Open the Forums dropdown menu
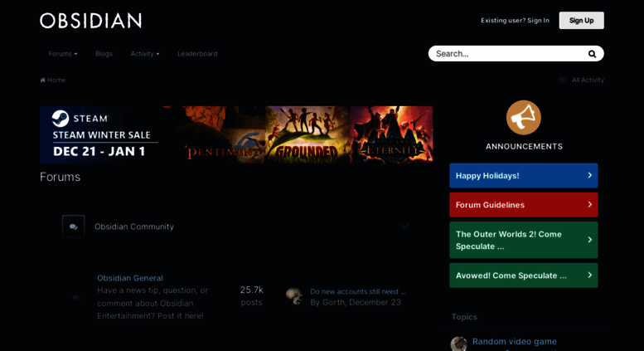Viewport: 644px width, 351px height. coord(63,54)
